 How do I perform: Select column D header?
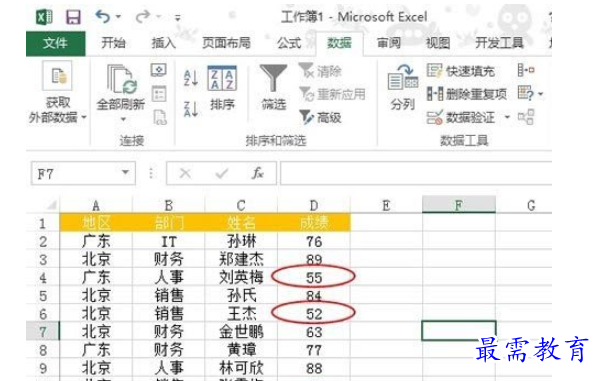click(314, 206)
